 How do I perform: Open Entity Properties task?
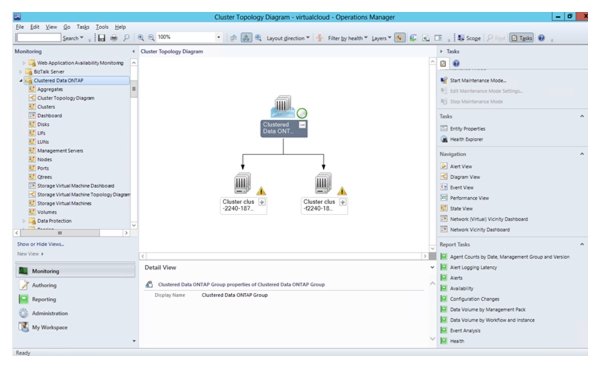point(467,129)
